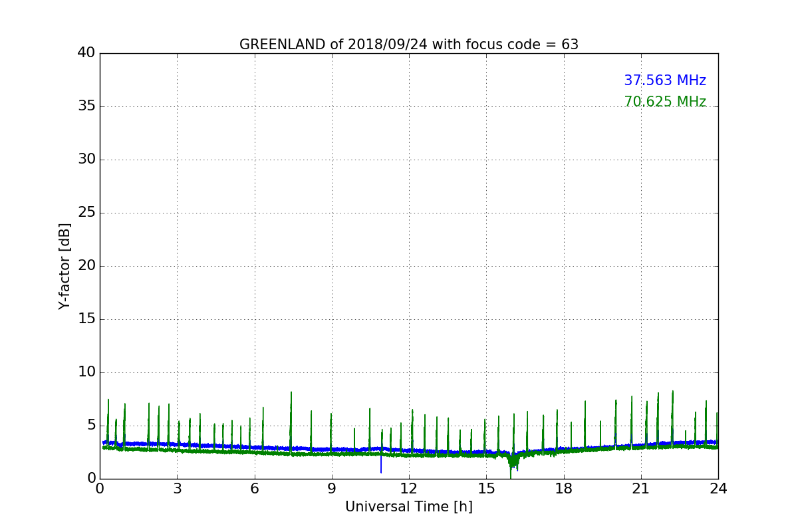Select the blue 37.563 MHz legend label
The width and height of the screenshot is (798, 532).
pyautogui.click(x=665, y=80)
